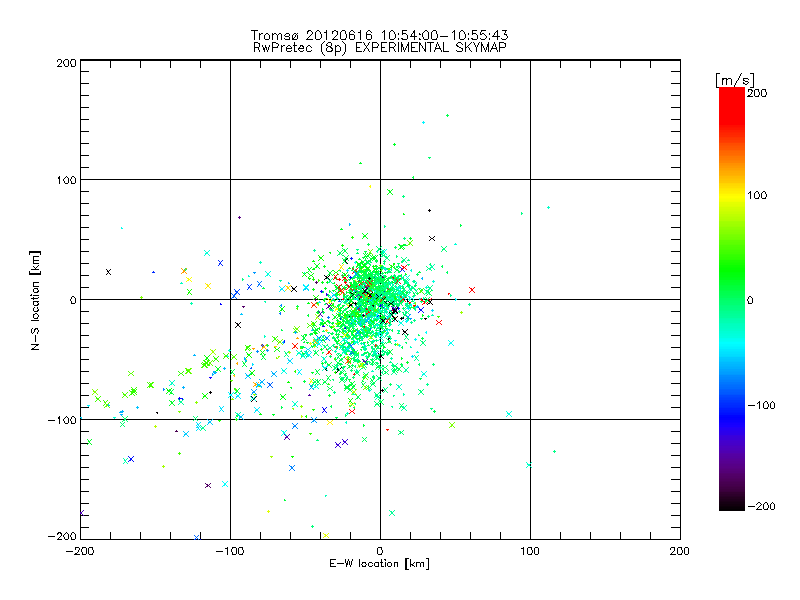This screenshot has height=600, width=800.
Task: Select the 'RwPretec (8p) EXPERIMENTAL SKYMAP' subtitle
Action: click(x=379, y=47)
